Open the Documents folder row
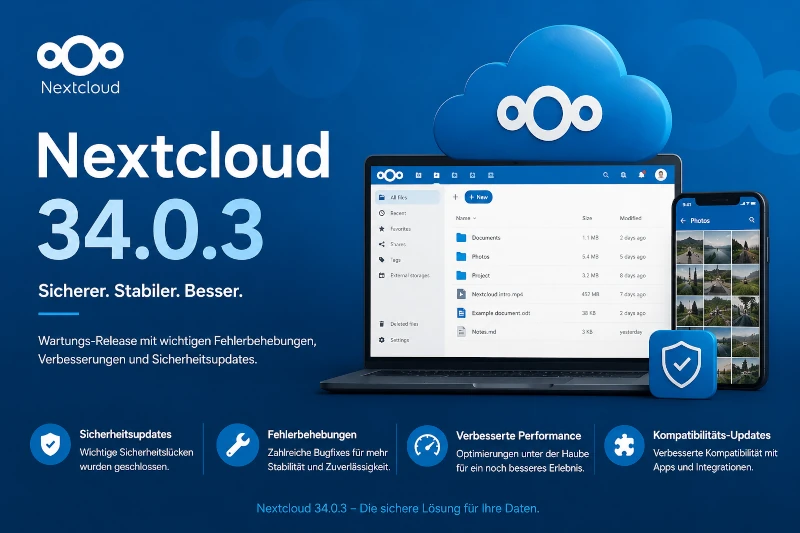 [x=551, y=238]
